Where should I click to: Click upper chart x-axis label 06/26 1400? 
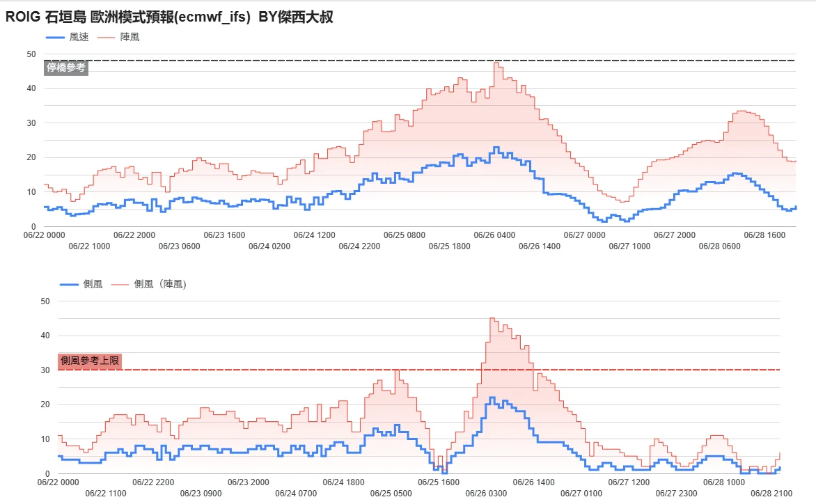coord(540,246)
